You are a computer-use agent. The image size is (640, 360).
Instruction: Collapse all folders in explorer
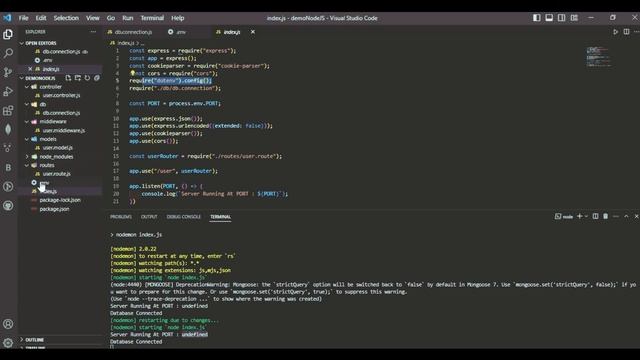(x=97, y=78)
